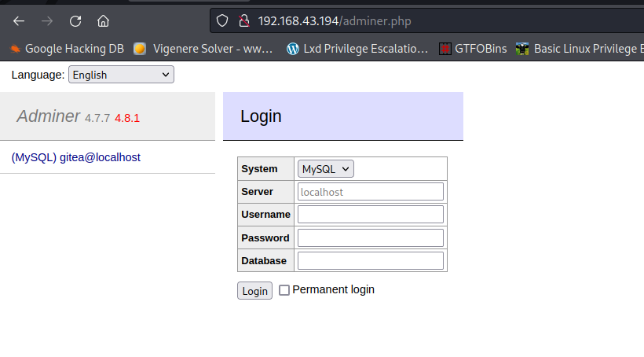Click the insecure connection padlock icon

tap(243, 20)
